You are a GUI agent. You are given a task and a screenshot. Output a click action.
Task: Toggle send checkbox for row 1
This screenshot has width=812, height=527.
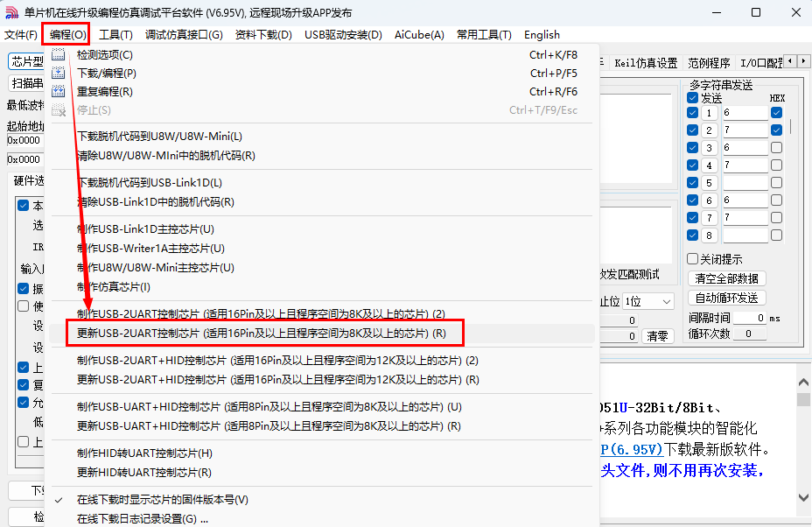click(x=693, y=112)
